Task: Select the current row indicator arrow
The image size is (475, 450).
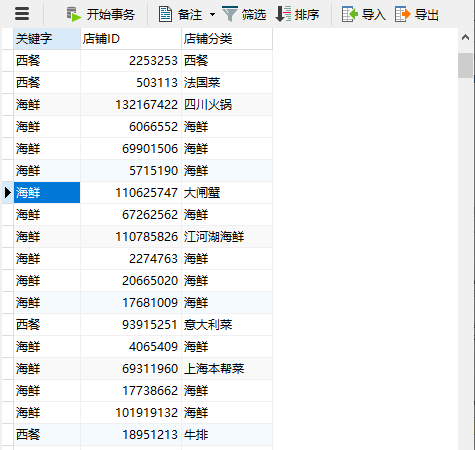Action: coord(8,192)
